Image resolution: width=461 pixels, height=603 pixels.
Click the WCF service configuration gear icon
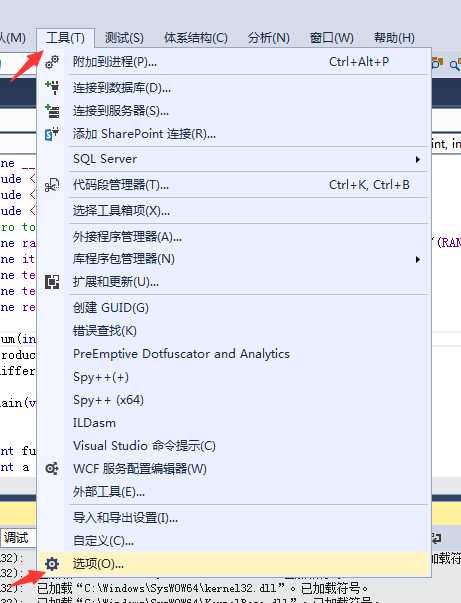coord(52,468)
